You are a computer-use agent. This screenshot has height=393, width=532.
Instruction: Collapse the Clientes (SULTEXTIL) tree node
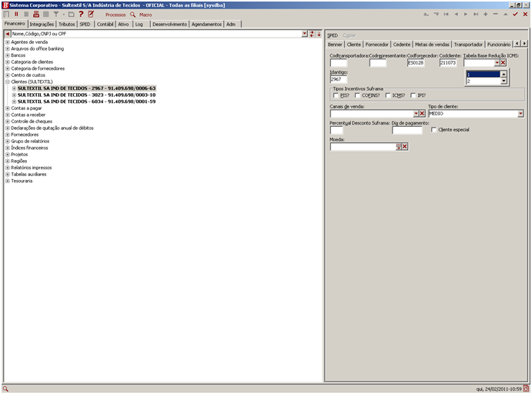click(8, 82)
